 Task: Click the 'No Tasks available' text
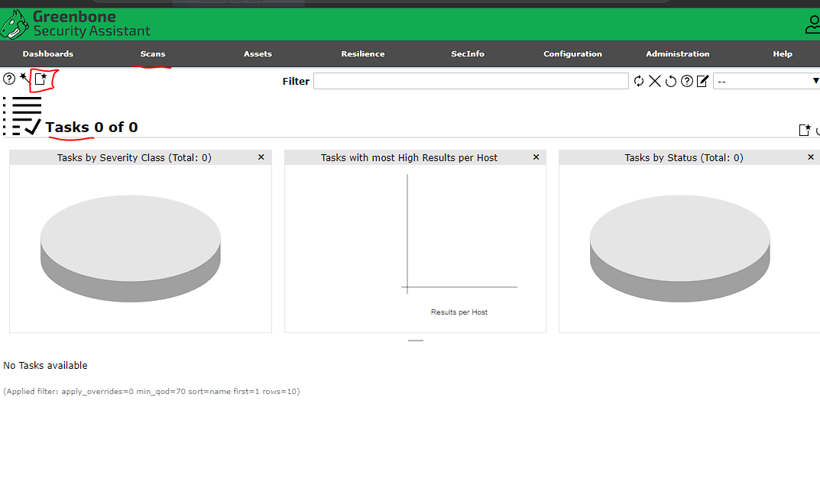click(46, 366)
